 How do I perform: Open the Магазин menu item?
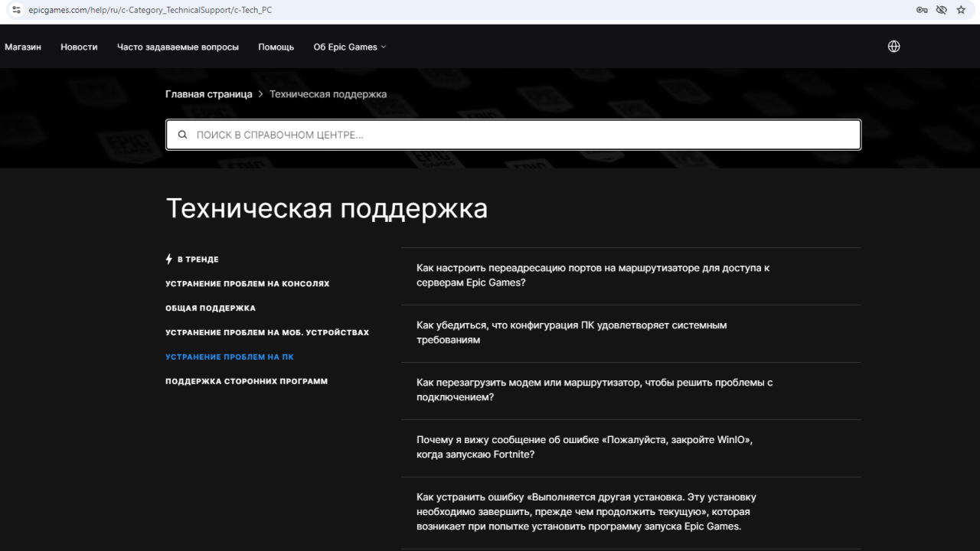23,47
